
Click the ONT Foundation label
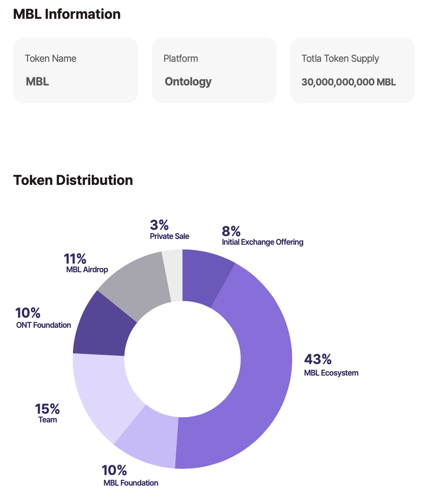coord(43,325)
